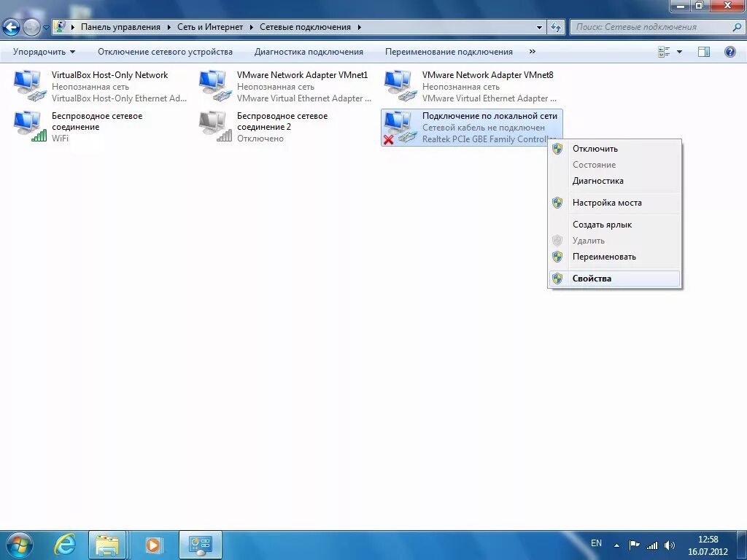Choose Свойства in the context menu
Viewport: 747px width, 560px height.
(592, 279)
